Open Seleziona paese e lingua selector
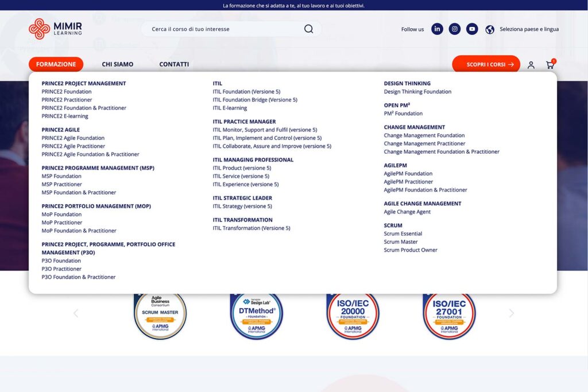 529,29
